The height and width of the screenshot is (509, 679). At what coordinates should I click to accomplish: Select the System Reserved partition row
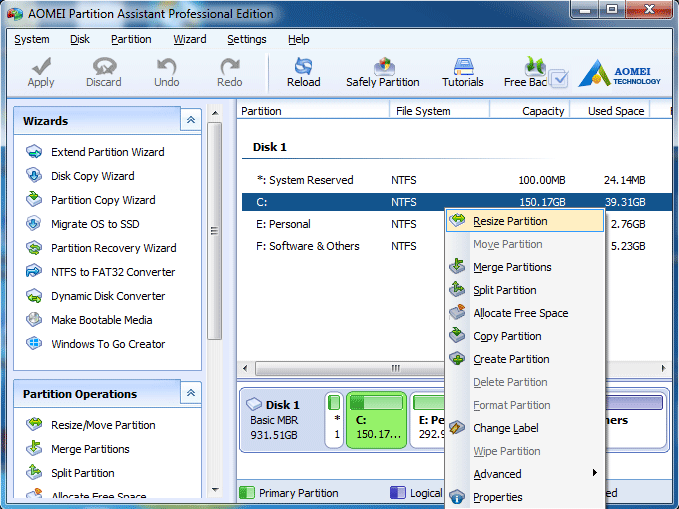(x=457, y=180)
